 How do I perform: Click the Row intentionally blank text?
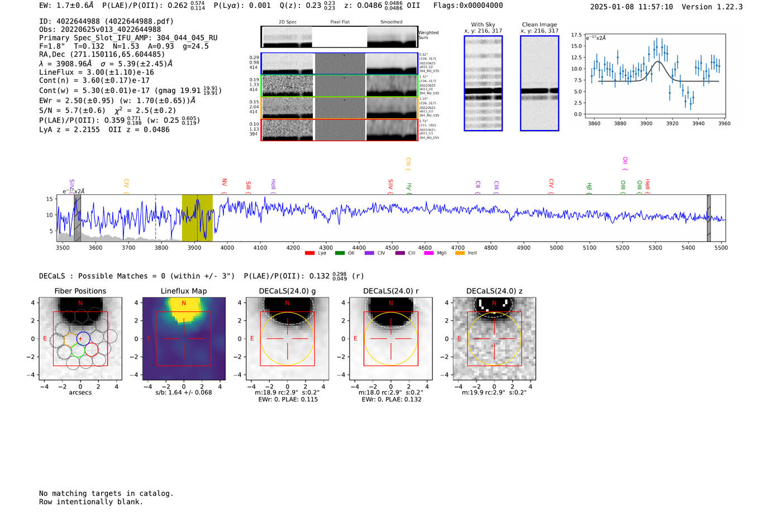pyautogui.click(x=91, y=502)
